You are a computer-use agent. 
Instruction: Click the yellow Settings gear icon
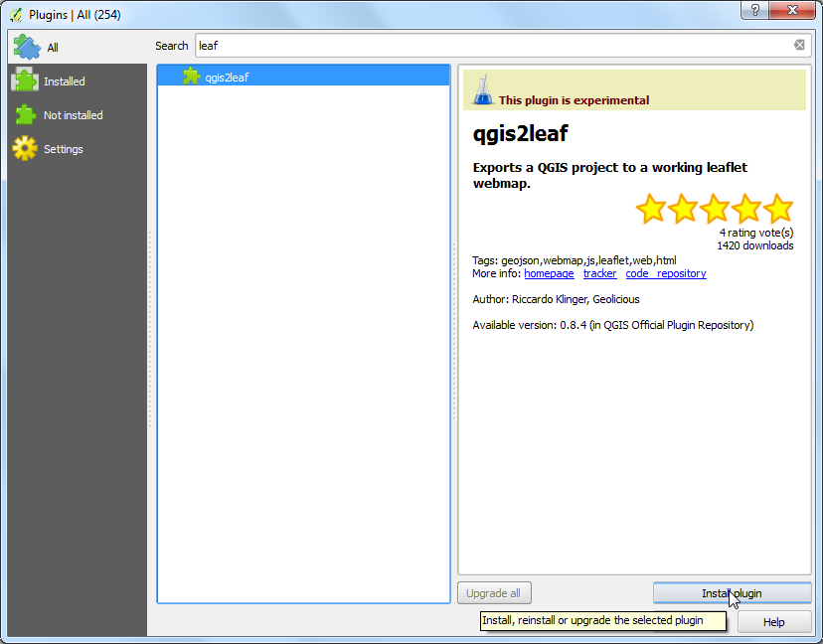(x=25, y=148)
